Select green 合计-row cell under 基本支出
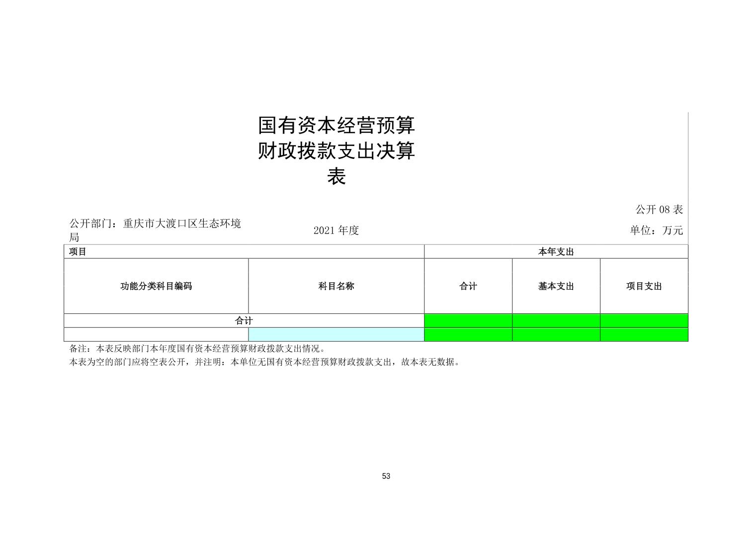This screenshot has height=534, width=756. [556, 321]
